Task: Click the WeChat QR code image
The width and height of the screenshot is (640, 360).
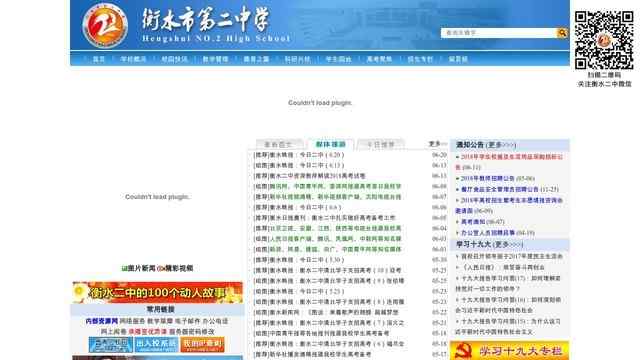Action: pyautogui.click(x=604, y=40)
